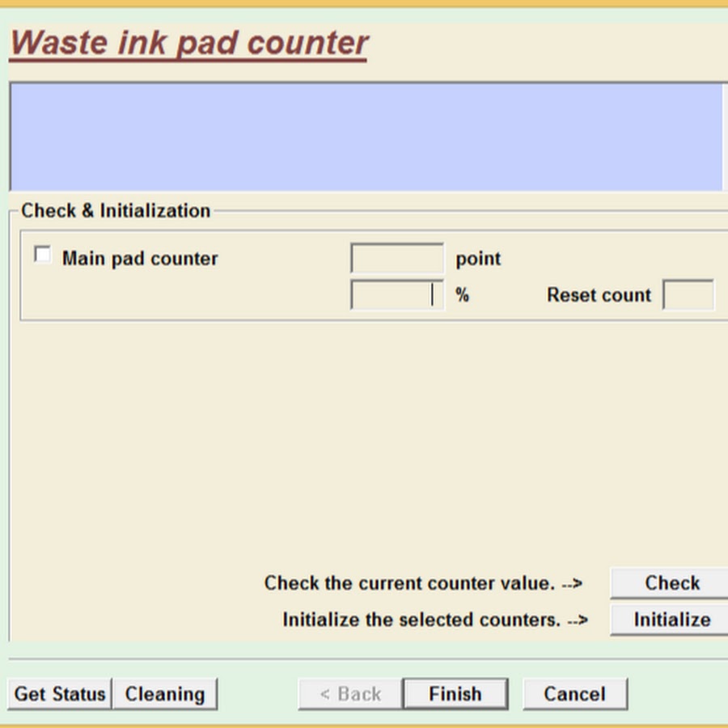
Task: Click the Get Status button
Action: [60, 694]
